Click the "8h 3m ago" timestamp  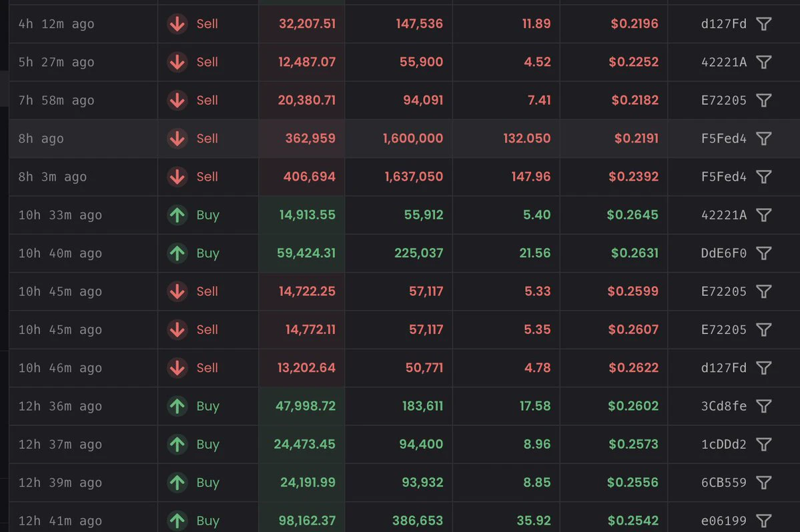(x=53, y=177)
